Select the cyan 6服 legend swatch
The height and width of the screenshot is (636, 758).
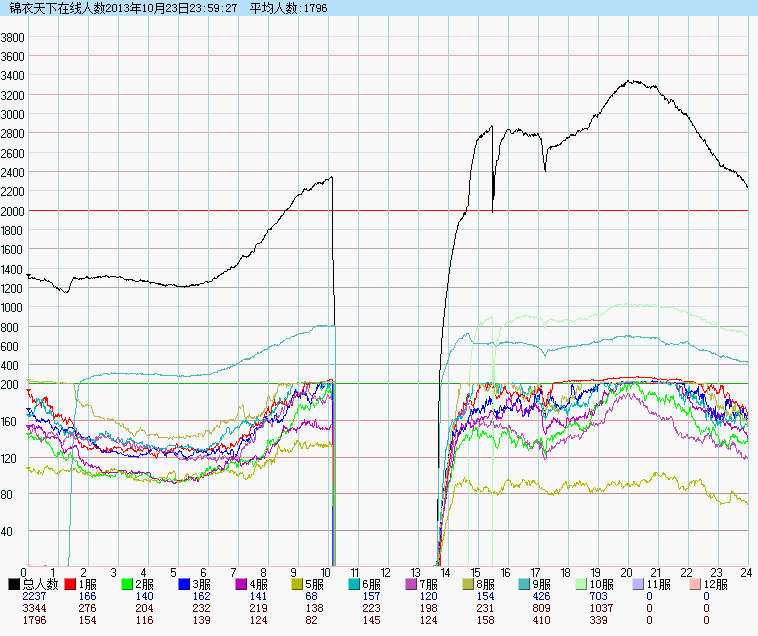pos(356,584)
